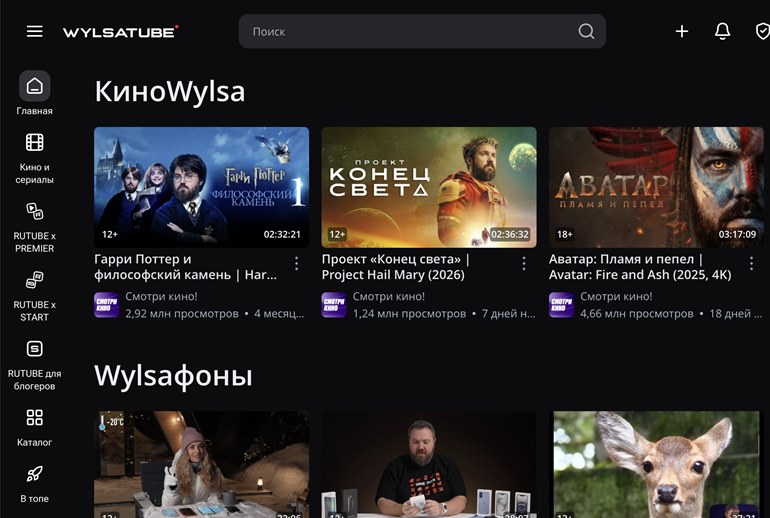Open channel avatar under Гарри Поттер video

[107, 305]
